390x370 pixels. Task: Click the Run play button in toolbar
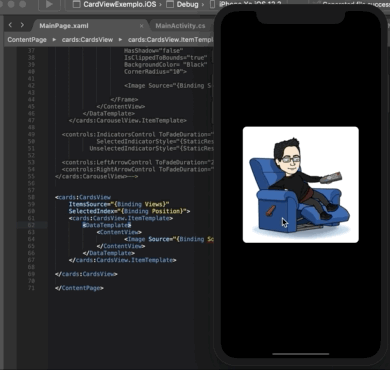point(49,4)
